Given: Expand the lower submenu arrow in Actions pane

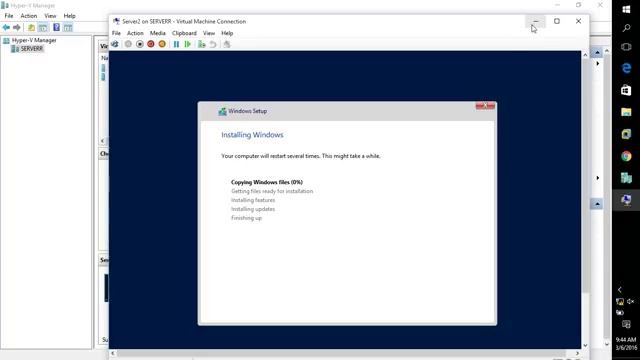Looking at the screenshot, I should point(598,178).
